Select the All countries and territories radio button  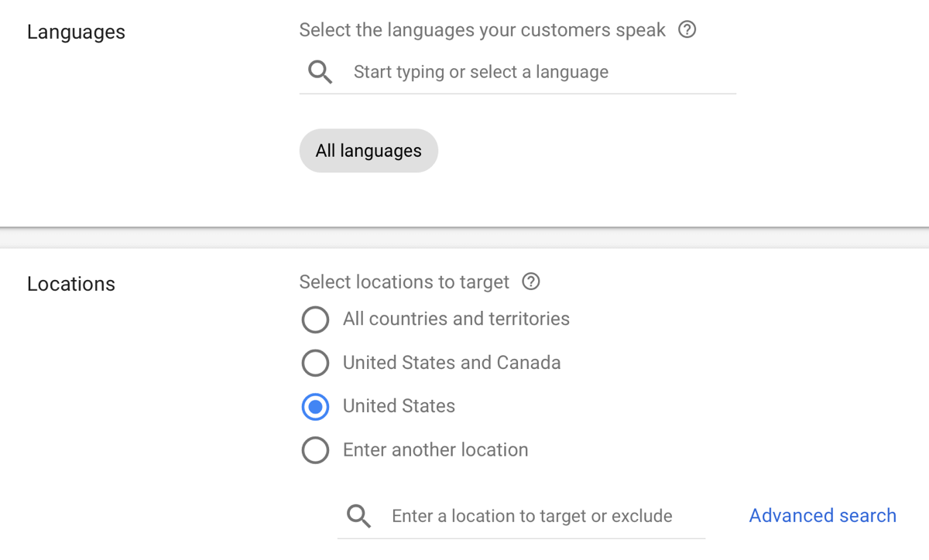click(315, 319)
